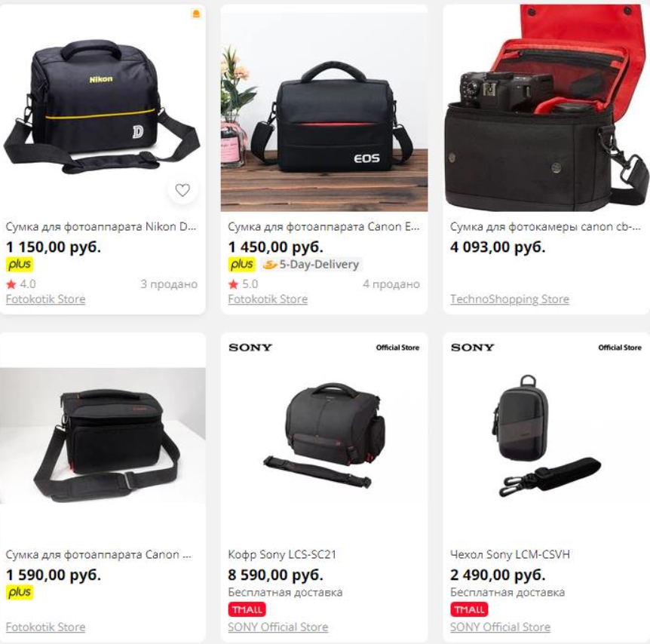Open SONY Official Store link under LCS-SC21
Screen dimensions: 650x644
click(x=277, y=627)
